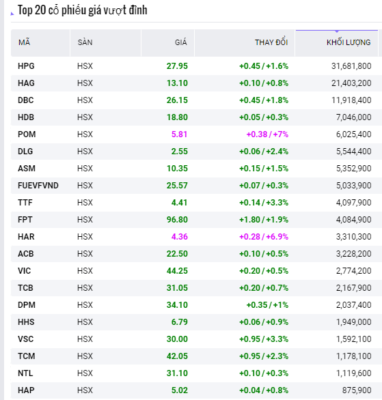The image size is (382, 400).
Task: Select VIC price 44.25
Action: 177,271
